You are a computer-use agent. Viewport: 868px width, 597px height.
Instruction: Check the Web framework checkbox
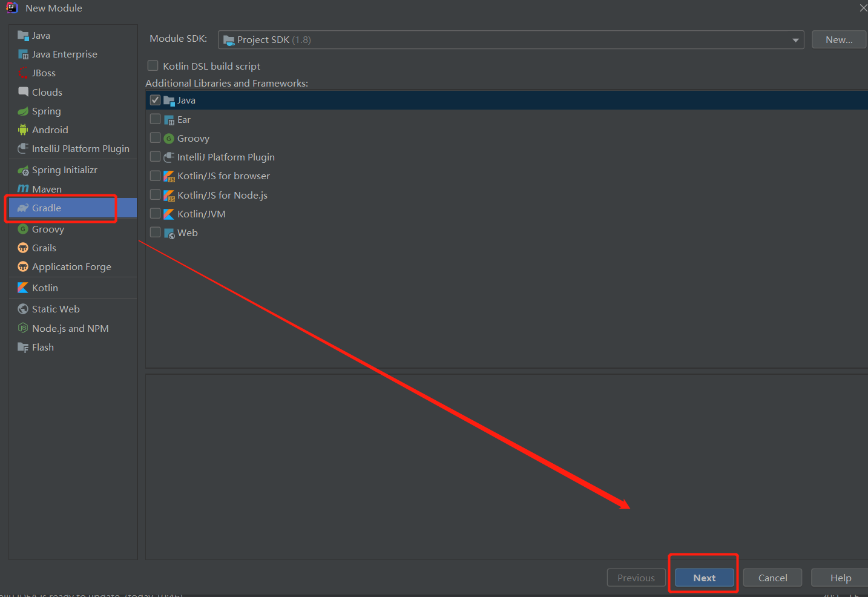(156, 233)
